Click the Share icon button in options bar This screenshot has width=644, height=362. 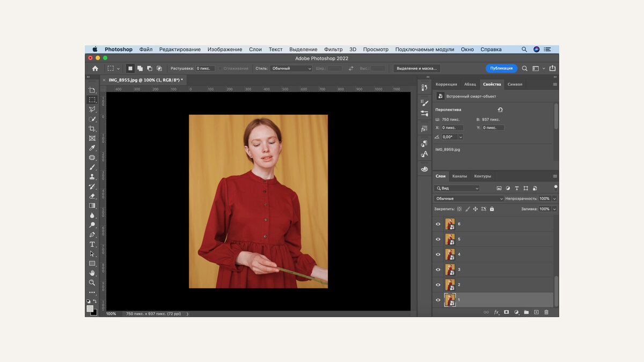[x=552, y=69]
